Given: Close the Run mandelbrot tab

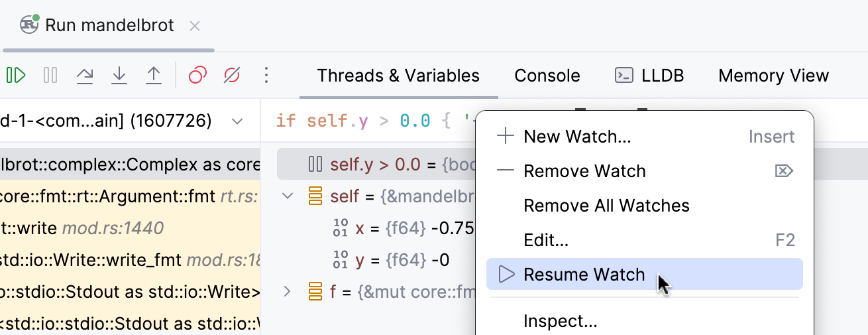Looking at the screenshot, I should [x=195, y=27].
